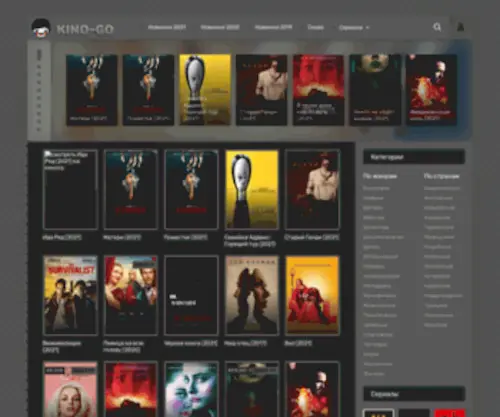Open yellow Addams Family poster in top carousel

(205, 90)
